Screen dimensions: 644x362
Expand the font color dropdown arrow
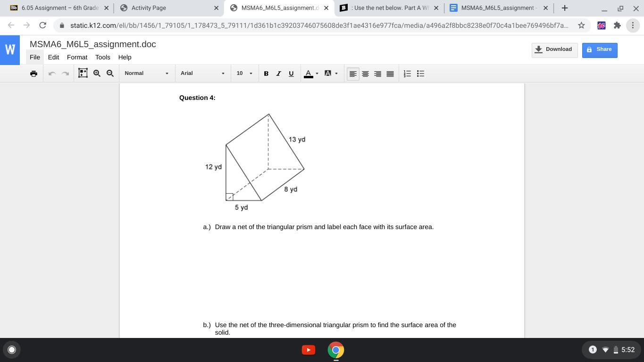(x=317, y=74)
